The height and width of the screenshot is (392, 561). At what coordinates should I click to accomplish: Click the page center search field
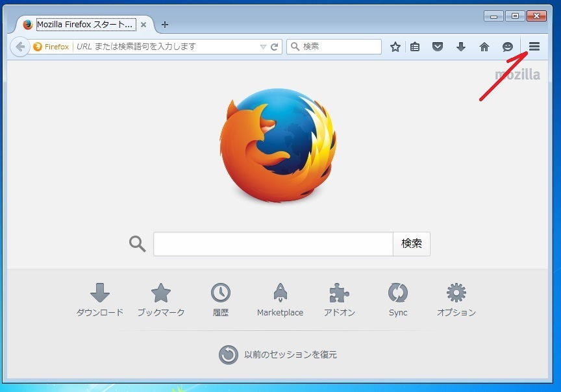pos(273,244)
